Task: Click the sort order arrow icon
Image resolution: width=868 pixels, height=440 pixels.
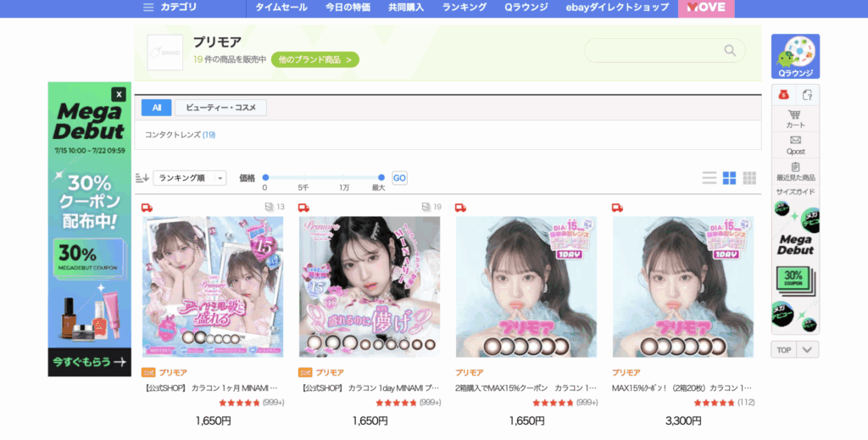Action: [x=142, y=178]
